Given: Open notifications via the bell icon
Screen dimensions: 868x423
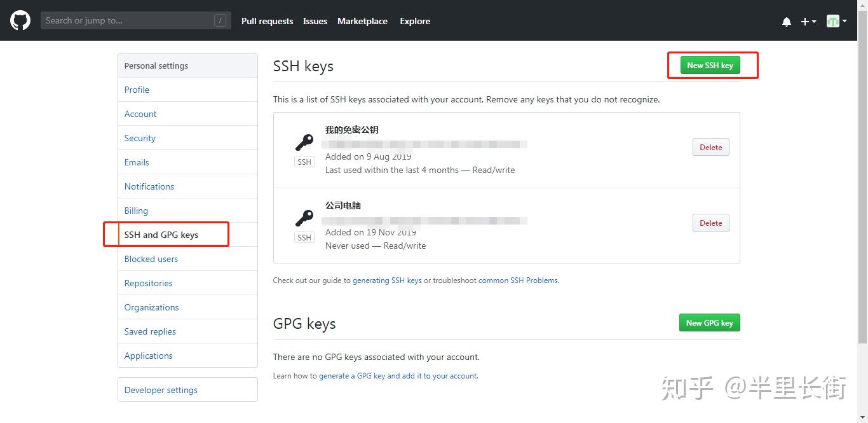Looking at the screenshot, I should 787,21.
